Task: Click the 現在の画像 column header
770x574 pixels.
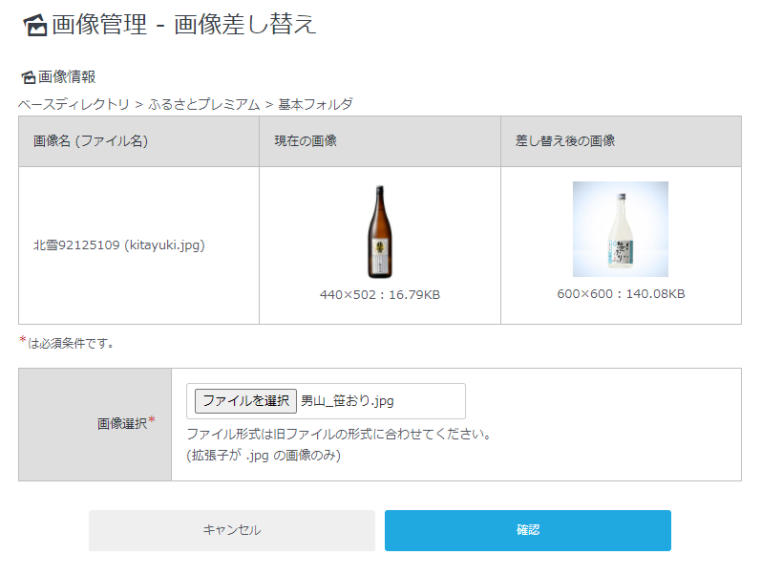Action: (306, 141)
